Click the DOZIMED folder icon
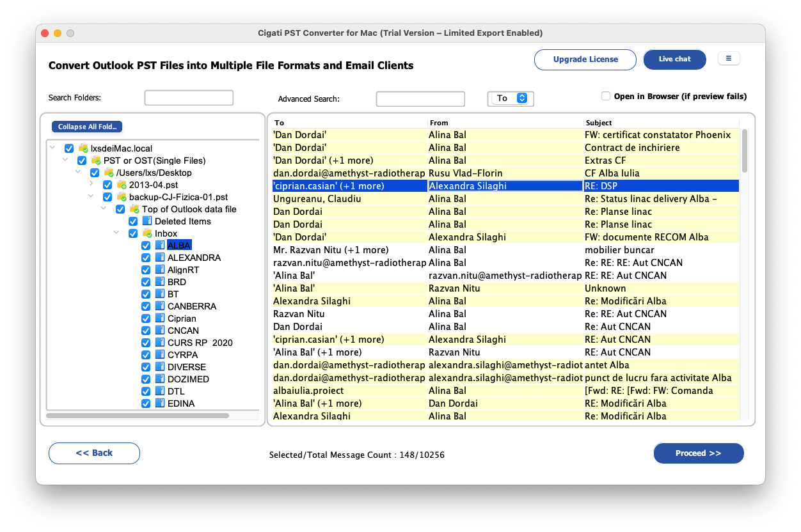 coord(160,379)
